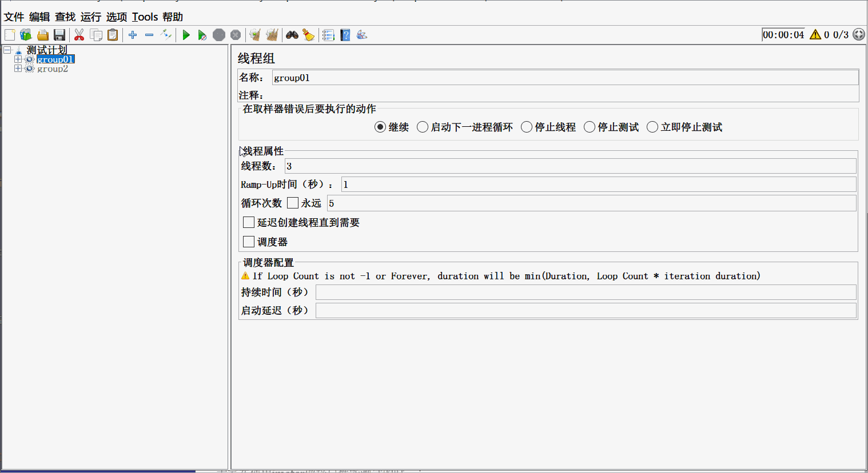Open the Templates icon in the toolbar
Image resolution: width=868 pixels, height=473 pixels.
(x=26, y=35)
